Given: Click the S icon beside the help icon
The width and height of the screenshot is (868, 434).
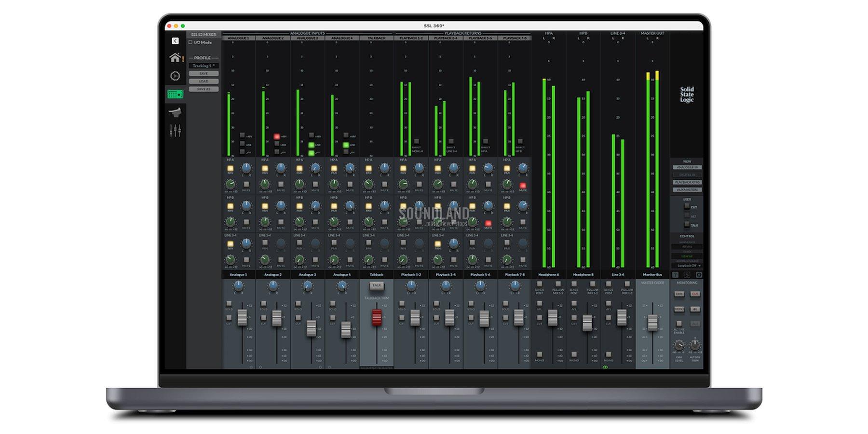Looking at the screenshot, I should (687, 275).
